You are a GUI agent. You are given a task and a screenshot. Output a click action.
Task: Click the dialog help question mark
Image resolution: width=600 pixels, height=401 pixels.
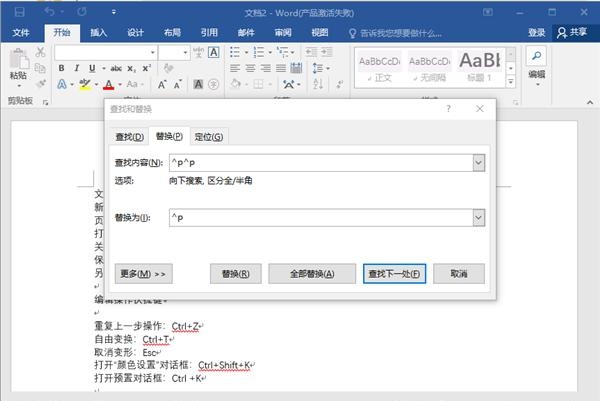448,108
